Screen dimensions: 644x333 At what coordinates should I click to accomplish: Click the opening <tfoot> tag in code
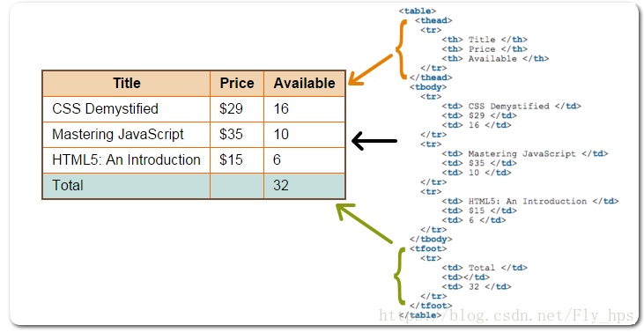[x=428, y=248]
